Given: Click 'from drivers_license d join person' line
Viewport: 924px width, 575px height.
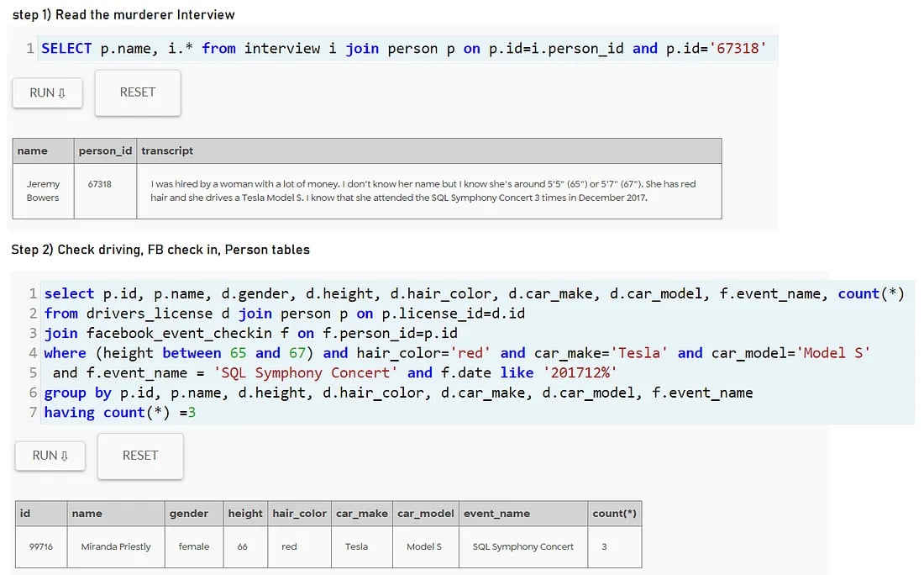Looking at the screenshot, I should point(285,314).
